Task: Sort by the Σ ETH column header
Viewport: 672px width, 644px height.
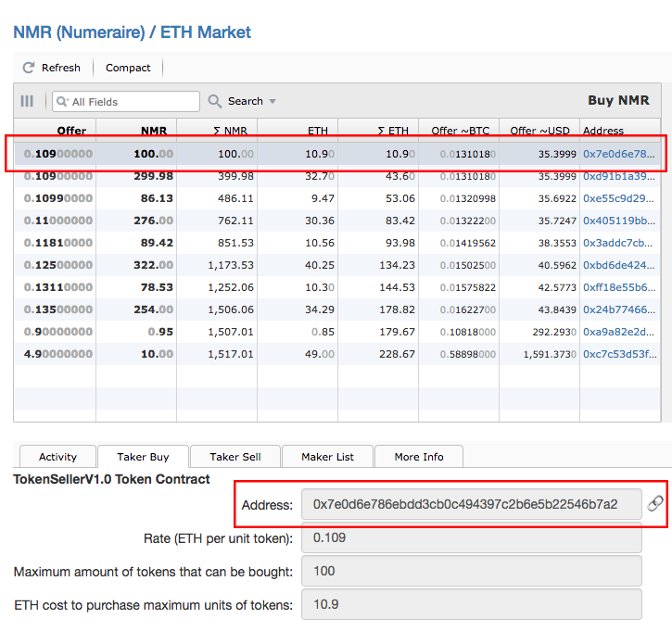Action: coord(378,131)
